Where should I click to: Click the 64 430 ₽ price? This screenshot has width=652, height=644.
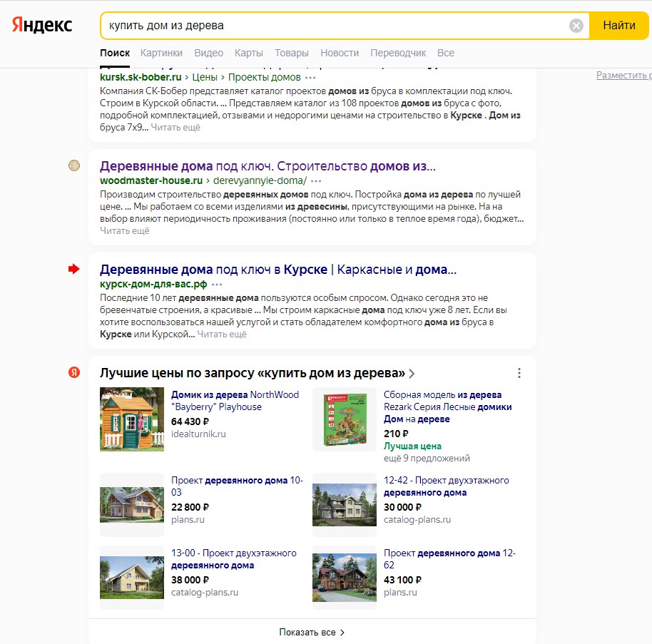[x=190, y=421]
